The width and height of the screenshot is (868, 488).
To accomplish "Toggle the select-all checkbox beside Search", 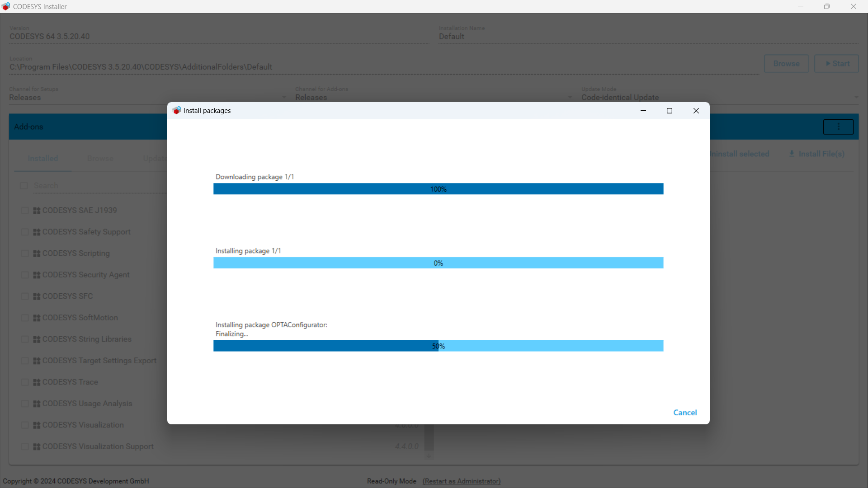I will click(24, 186).
